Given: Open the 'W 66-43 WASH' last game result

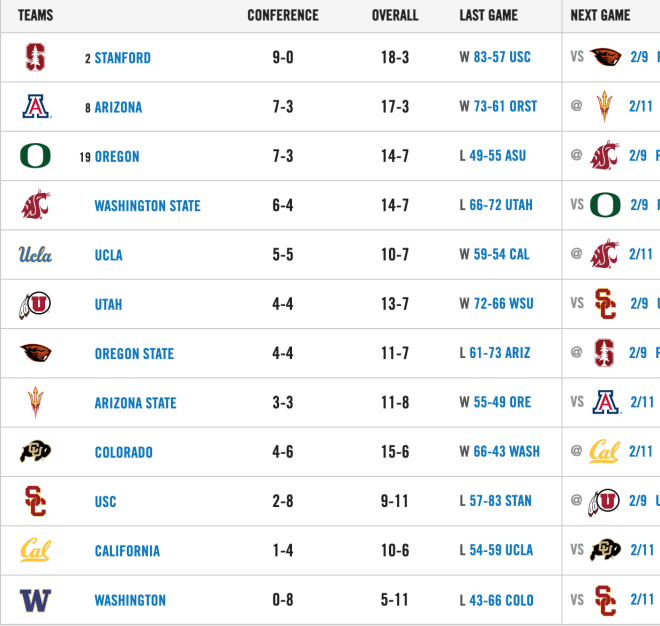Looking at the screenshot, I should click(x=499, y=451).
